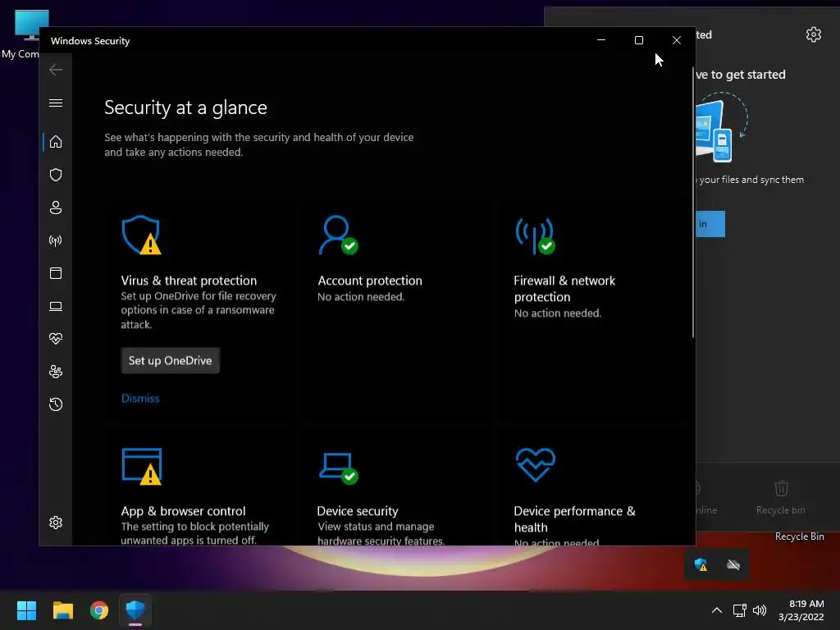The width and height of the screenshot is (840, 630).
Task: Open Family options icon in sidebar
Action: (x=56, y=372)
